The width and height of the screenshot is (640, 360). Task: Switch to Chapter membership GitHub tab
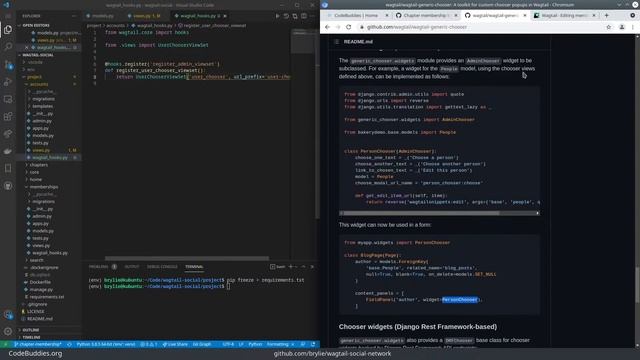tap(426, 16)
